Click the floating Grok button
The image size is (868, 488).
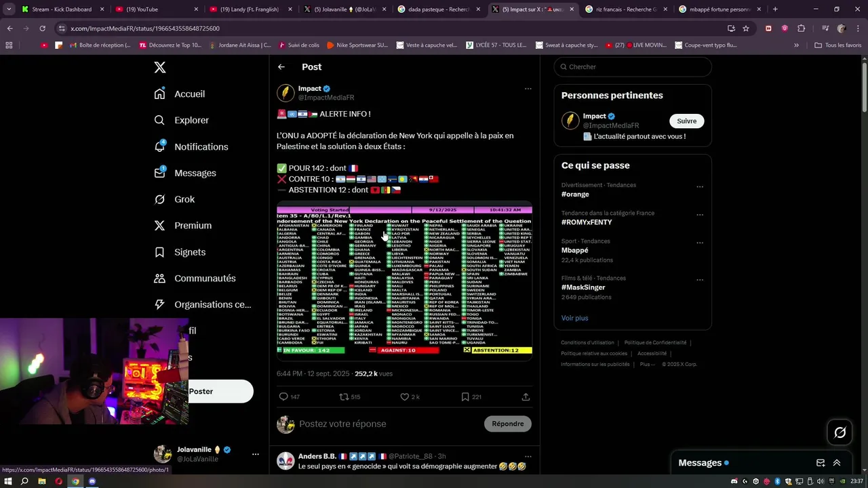pyautogui.click(x=840, y=432)
